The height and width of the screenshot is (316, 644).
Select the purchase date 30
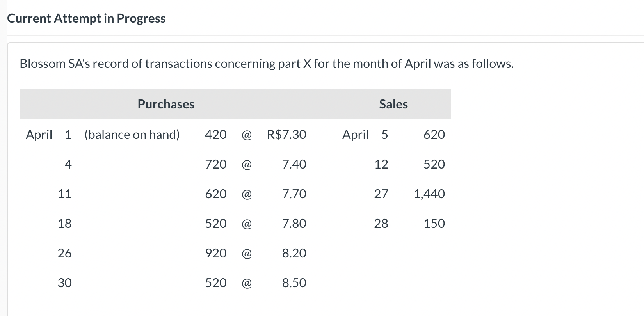click(x=65, y=283)
